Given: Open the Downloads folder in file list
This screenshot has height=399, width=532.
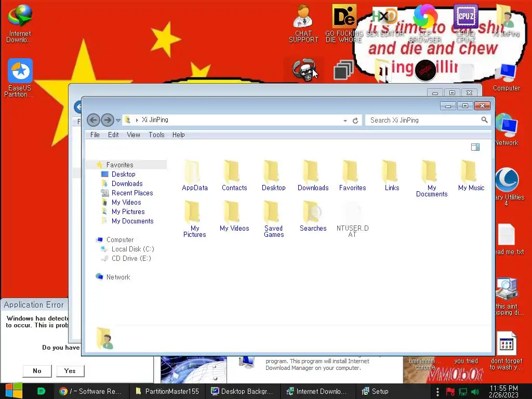Looking at the screenshot, I should pos(313,176).
